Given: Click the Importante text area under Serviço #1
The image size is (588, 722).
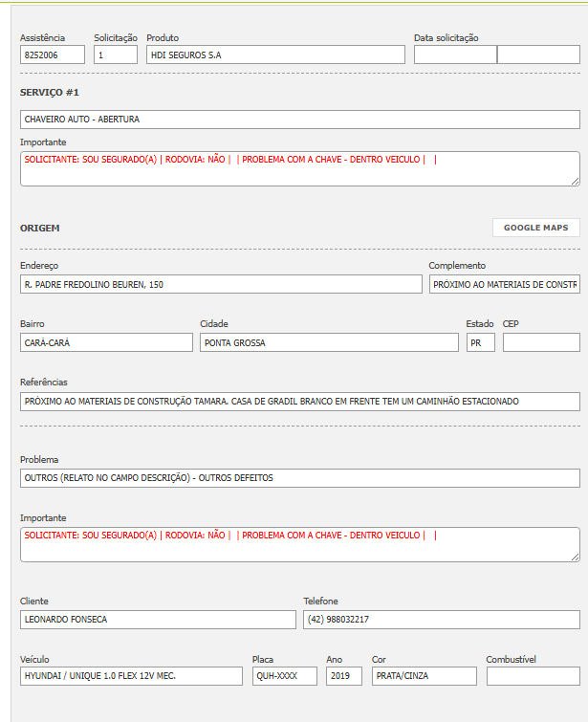Looking at the screenshot, I should 299,168.
